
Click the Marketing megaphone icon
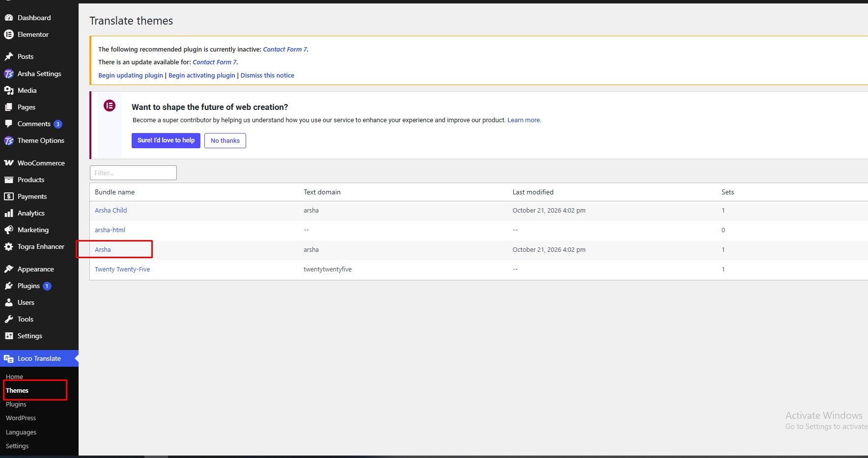[x=8, y=230]
